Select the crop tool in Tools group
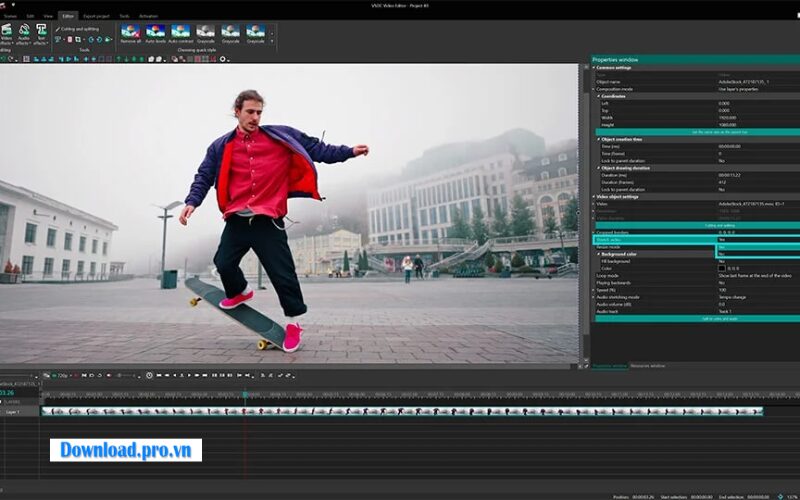Image resolution: width=800 pixels, height=500 pixels. [78, 39]
